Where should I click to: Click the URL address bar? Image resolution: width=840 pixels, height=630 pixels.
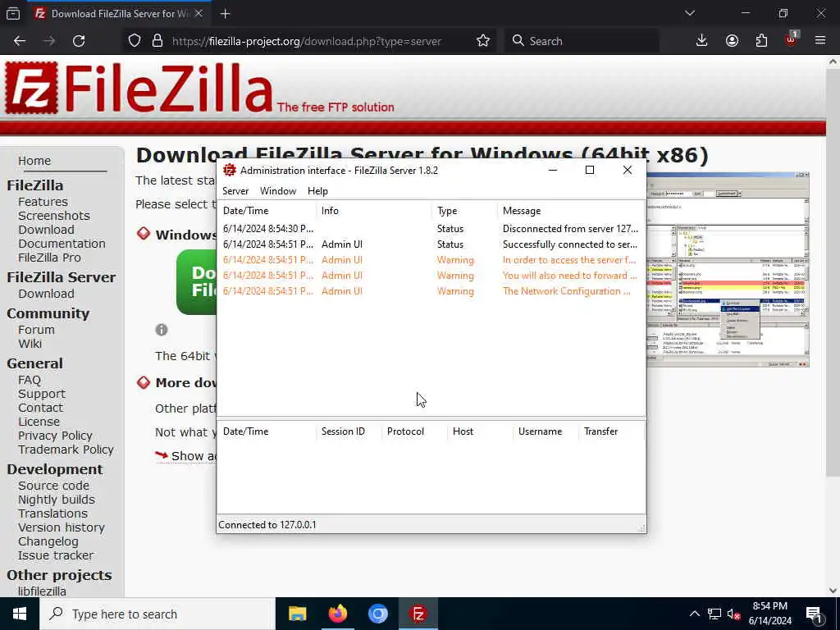(x=307, y=41)
